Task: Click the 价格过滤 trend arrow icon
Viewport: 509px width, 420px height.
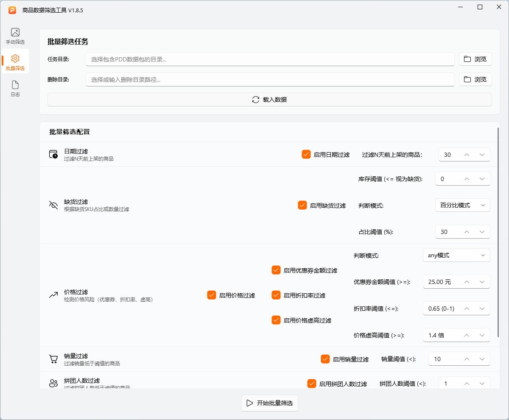Action: [x=53, y=295]
